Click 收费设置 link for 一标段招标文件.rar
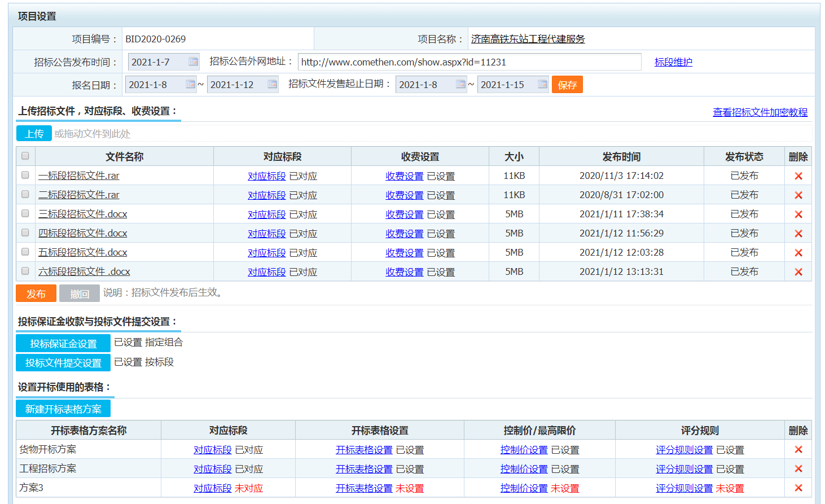Screen dimensions: 825x504 coord(405,176)
